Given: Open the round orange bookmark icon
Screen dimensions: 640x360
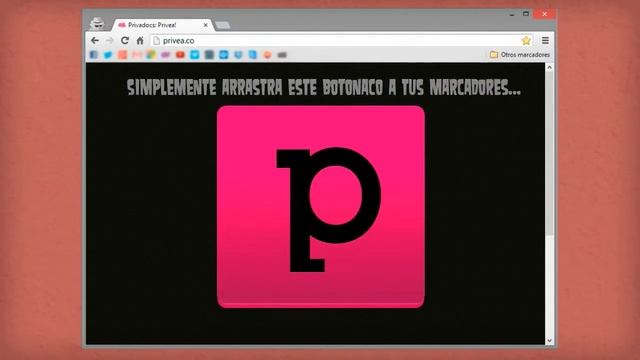Looking at the screenshot, I should pos(267,55).
